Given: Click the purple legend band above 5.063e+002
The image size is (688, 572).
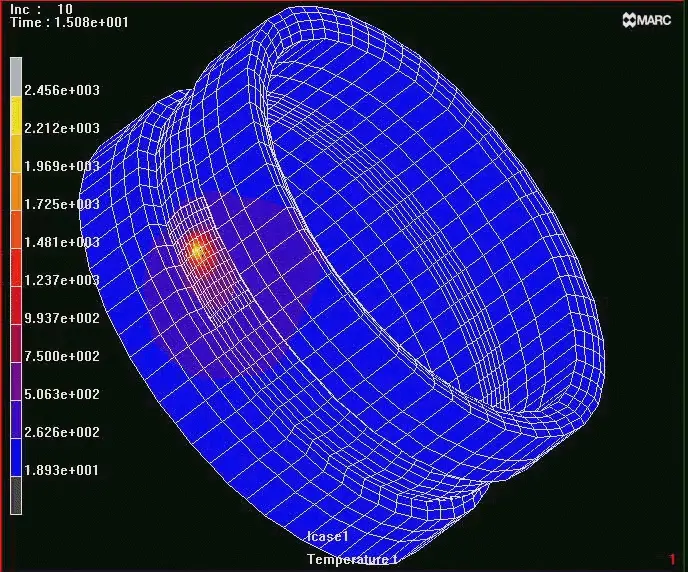Looking at the screenshot, I should [x=16, y=381].
